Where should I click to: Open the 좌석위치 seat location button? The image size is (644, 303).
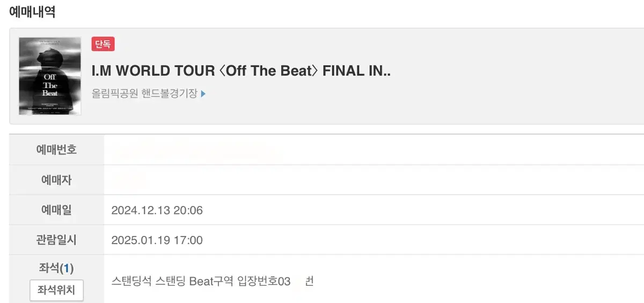56,291
